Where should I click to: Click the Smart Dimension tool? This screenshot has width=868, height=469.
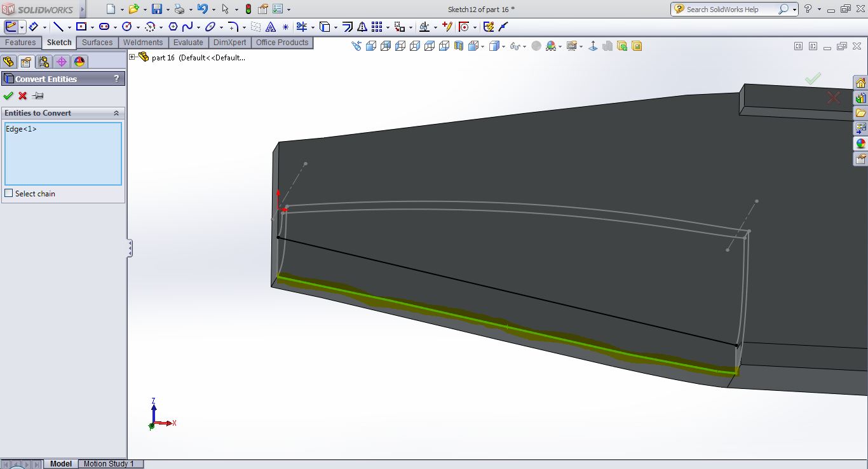click(33, 27)
